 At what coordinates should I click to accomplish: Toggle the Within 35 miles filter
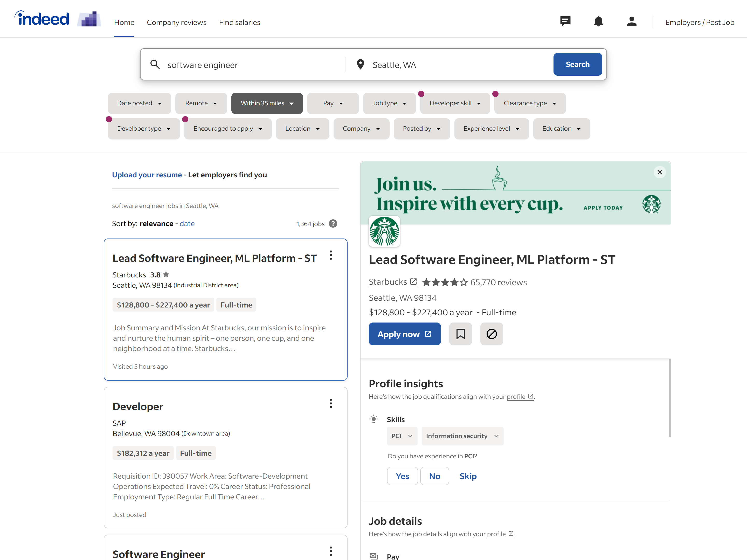click(x=267, y=103)
